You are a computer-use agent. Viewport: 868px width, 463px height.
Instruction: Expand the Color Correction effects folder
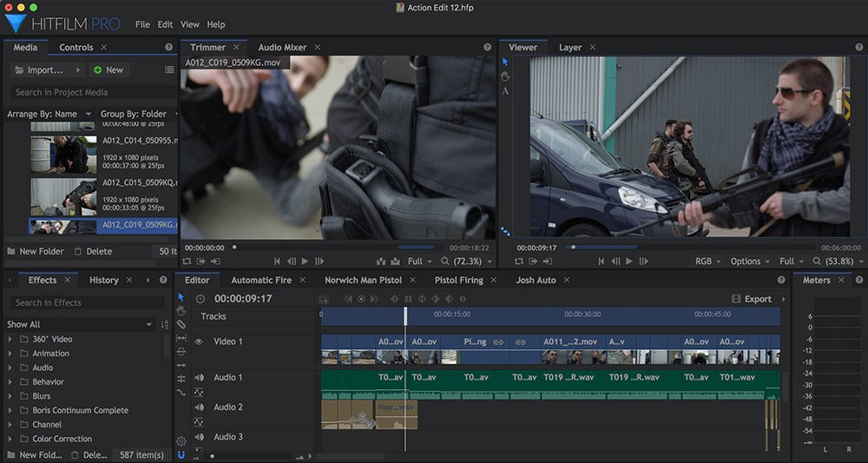(10, 440)
